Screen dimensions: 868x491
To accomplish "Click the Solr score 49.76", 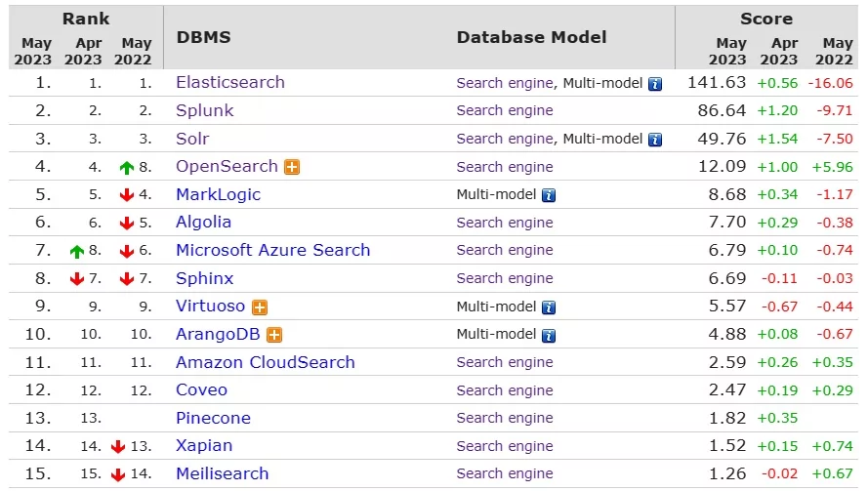I will pyautogui.click(x=722, y=139).
